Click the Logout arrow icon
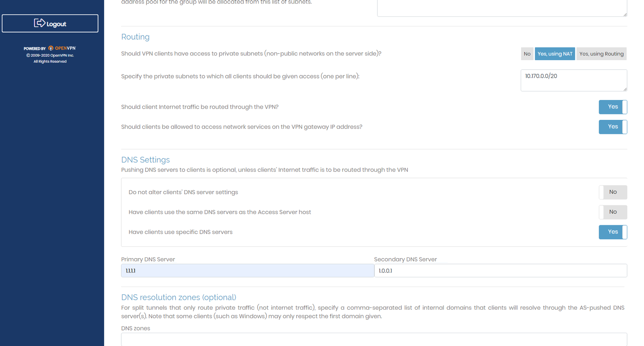 39,23
